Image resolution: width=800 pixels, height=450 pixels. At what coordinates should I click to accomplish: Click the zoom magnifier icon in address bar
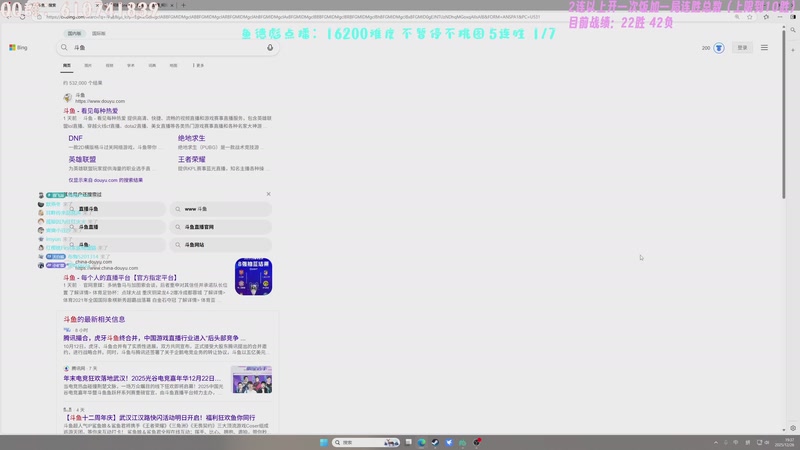click(x=737, y=17)
